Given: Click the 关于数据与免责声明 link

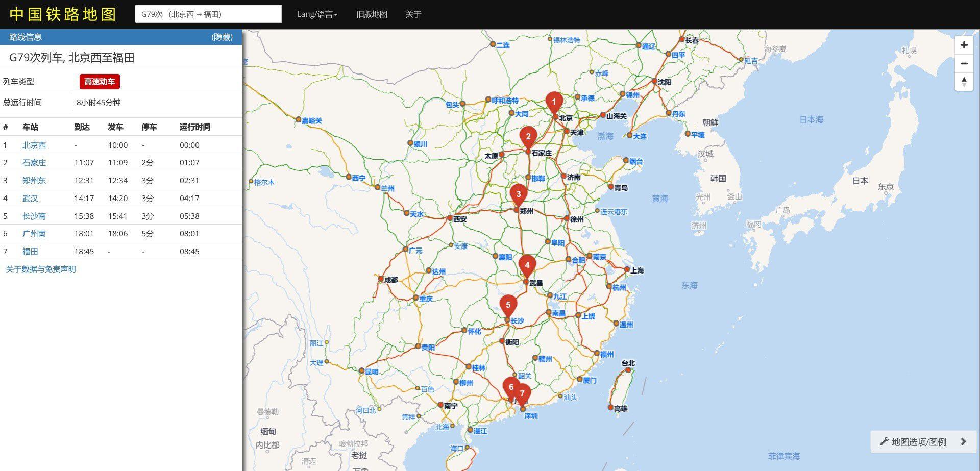Looking at the screenshot, I should [40, 269].
